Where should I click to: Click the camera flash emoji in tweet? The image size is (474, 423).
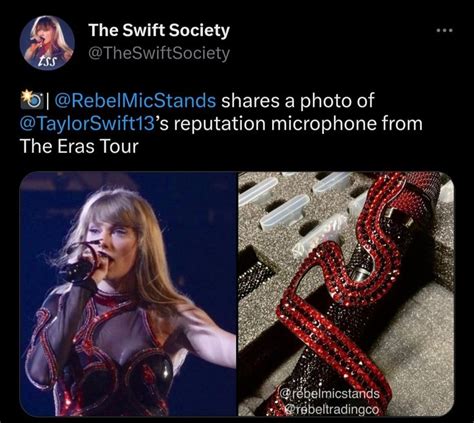[x=32, y=100]
